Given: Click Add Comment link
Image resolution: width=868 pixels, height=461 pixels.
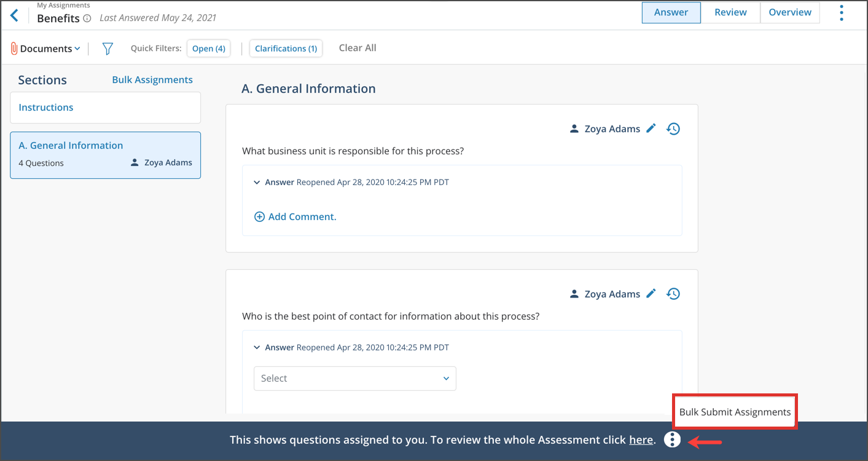Looking at the screenshot, I should 302,217.
